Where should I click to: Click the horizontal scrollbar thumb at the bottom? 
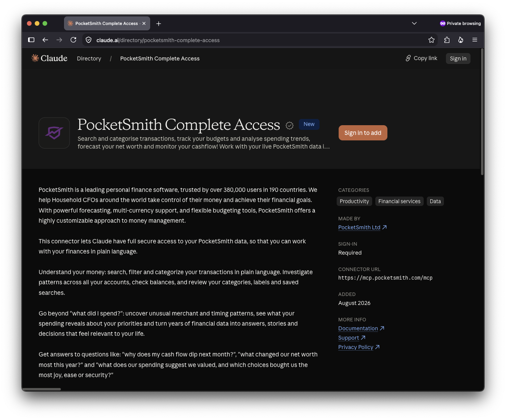[x=41, y=389]
